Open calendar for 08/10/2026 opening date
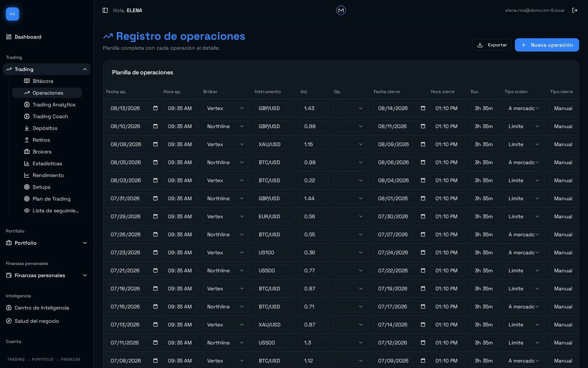Viewport: 588px width, 368px height. point(155,126)
